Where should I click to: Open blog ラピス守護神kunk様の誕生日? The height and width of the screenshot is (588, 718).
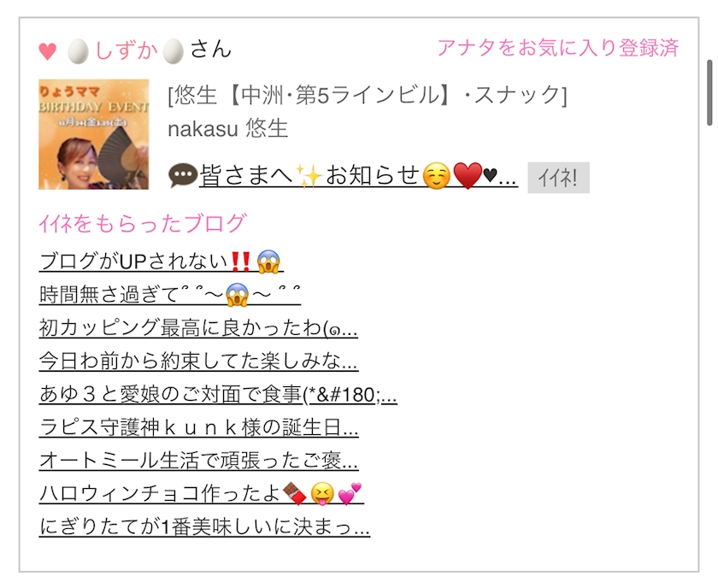198,427
